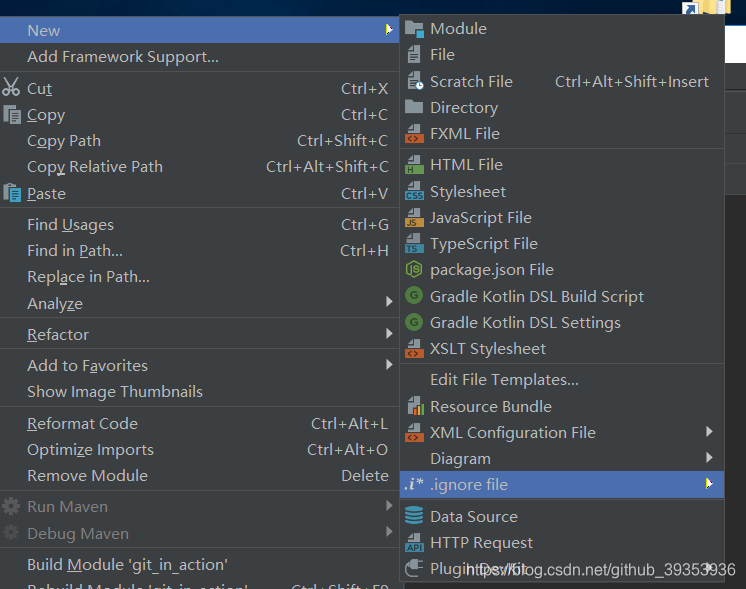Viewport: 746px width, 589px height.
Task: Expand the Add to Favorites arrow
Action: pos(389,364)
